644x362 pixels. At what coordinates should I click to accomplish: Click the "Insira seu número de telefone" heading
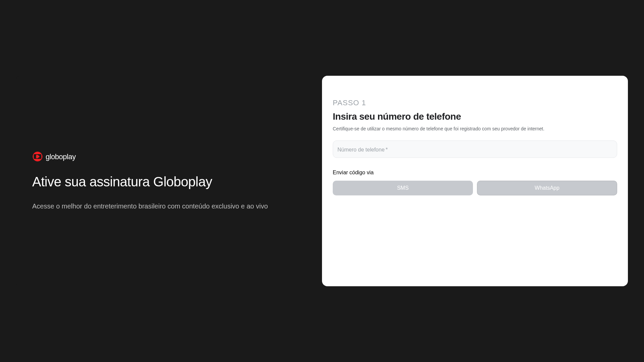click(x=397, y=117)
